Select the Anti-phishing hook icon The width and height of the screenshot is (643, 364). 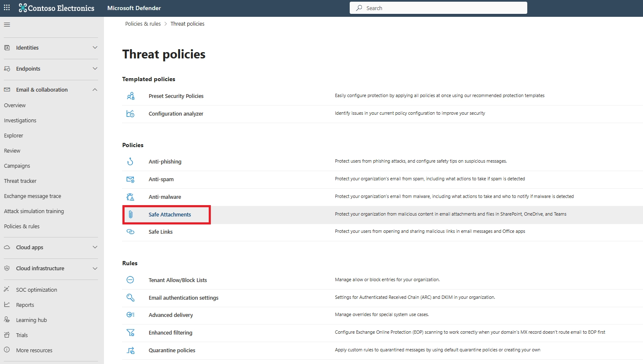[130, 161]
